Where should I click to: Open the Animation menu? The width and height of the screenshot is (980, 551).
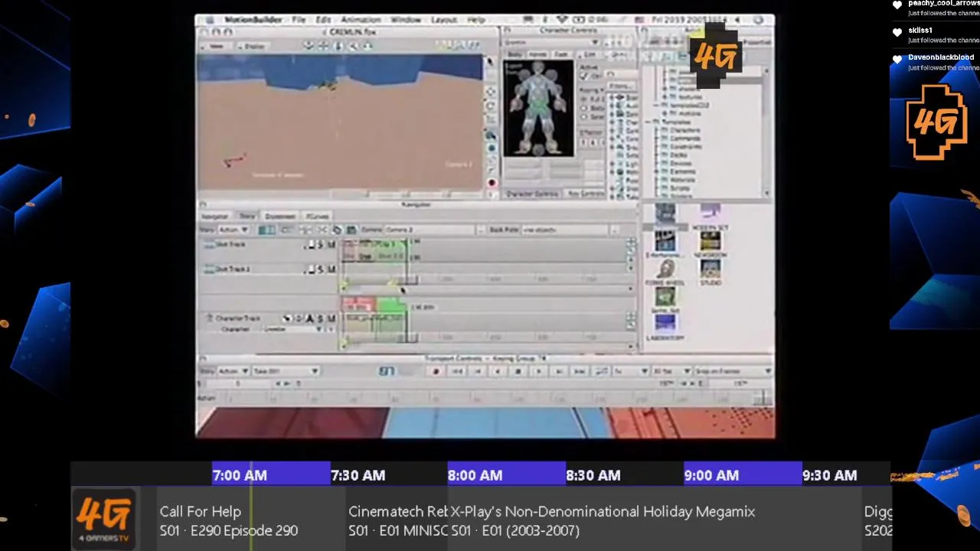(x=360, y=19)
